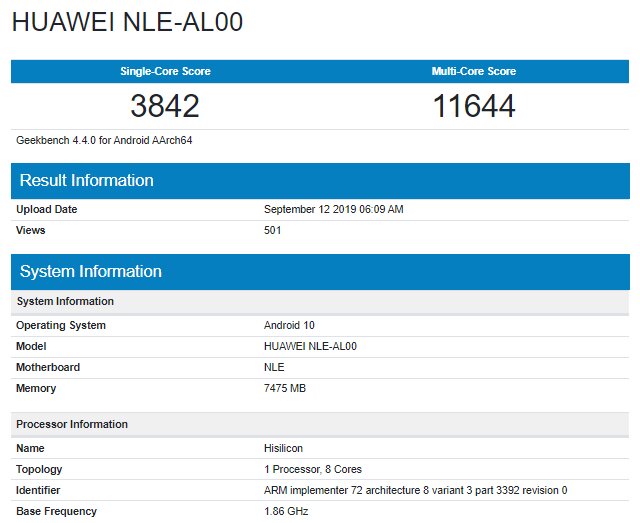This screenshot has height=523, width=640.
Task: Click the HUAWEI NLE-AL00 page title
Action: tap(127, 23)
